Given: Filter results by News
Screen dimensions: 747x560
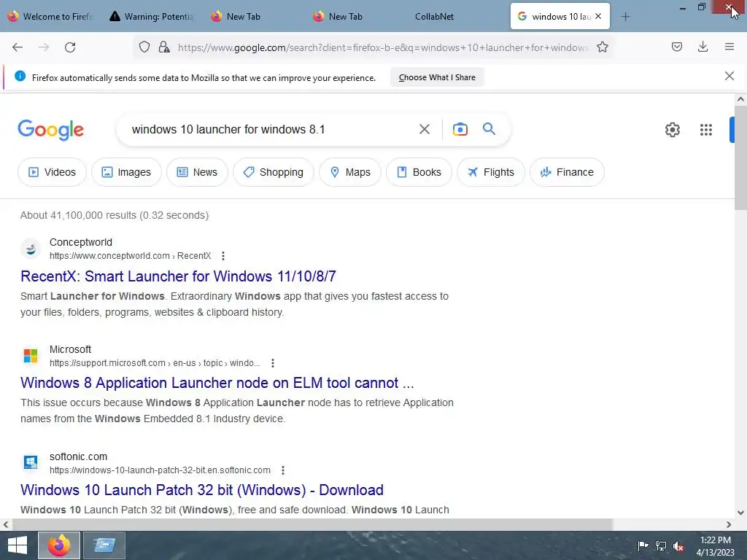Looking at the screenshot, I should coord(197,172).
